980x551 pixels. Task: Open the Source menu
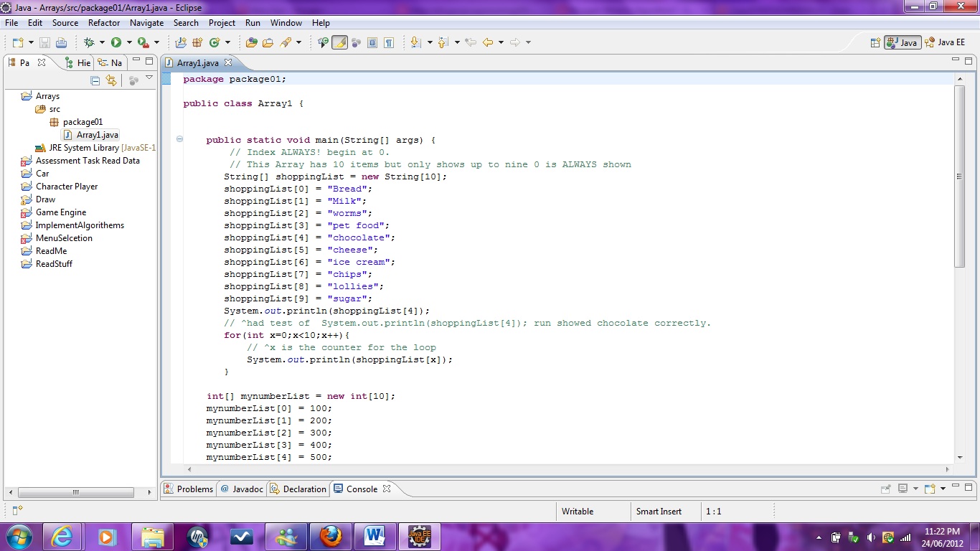[65, 22]
